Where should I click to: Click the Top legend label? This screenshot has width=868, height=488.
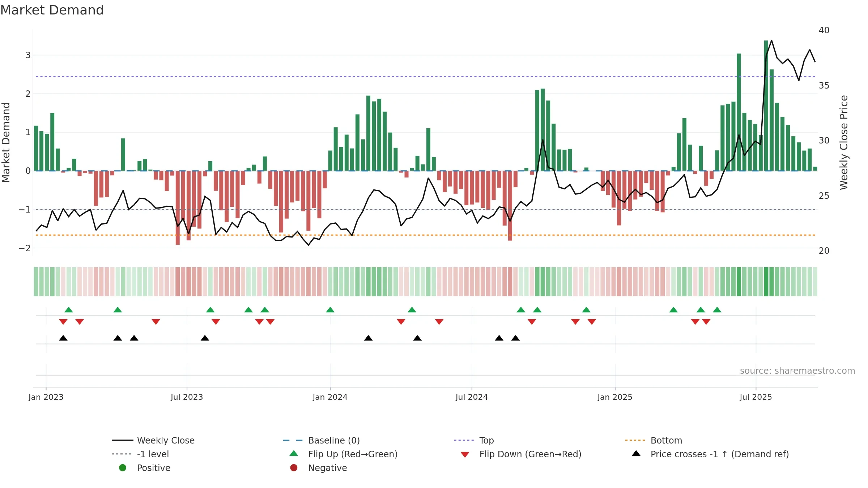486,440
